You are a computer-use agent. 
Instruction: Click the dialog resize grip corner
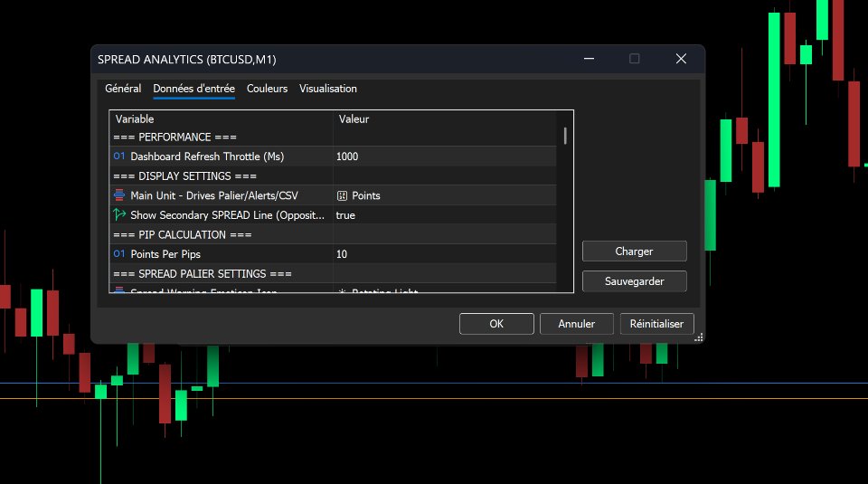coord(699,337)
